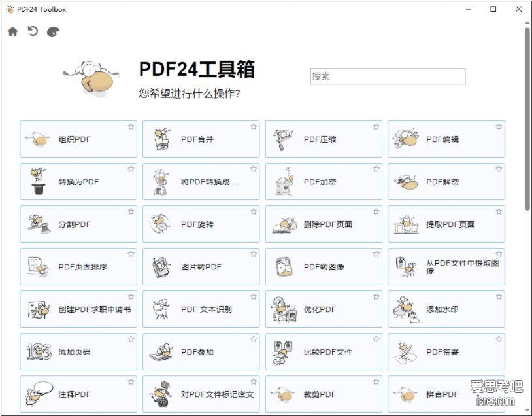This screenshot has height=416, width=532.
Task: Favorite 组织PDF with its star
Action: coord(131,127)
